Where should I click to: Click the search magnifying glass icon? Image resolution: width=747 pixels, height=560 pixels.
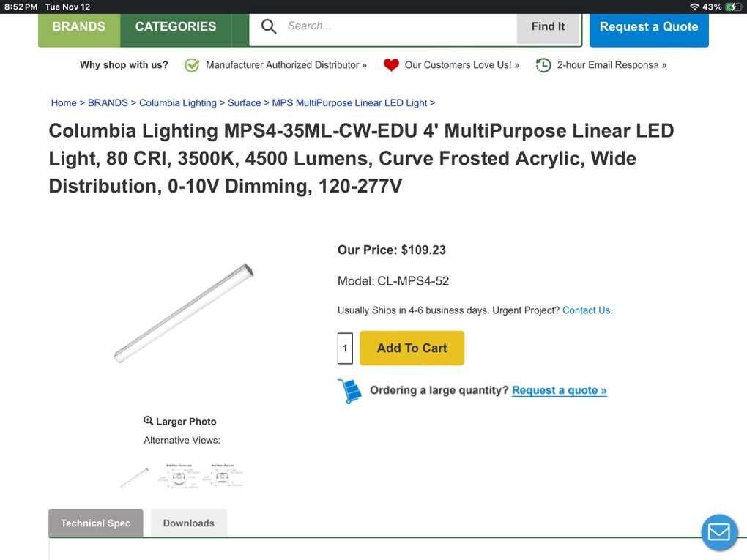268,26
